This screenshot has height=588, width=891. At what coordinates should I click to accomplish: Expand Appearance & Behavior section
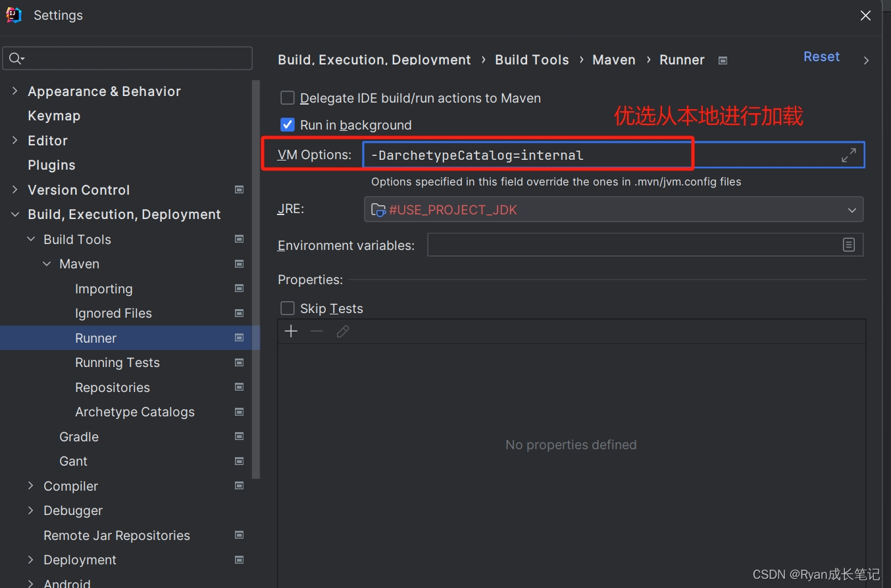[14, 91]
